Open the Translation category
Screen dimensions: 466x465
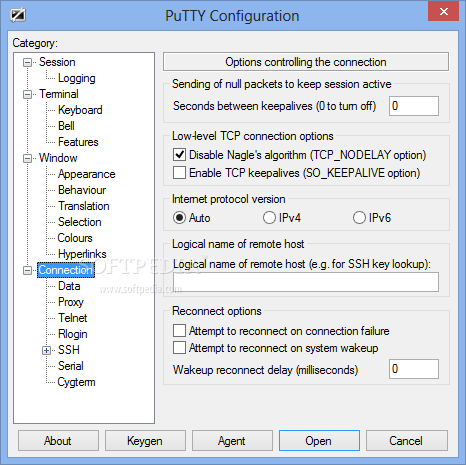(x=84, y=206)
